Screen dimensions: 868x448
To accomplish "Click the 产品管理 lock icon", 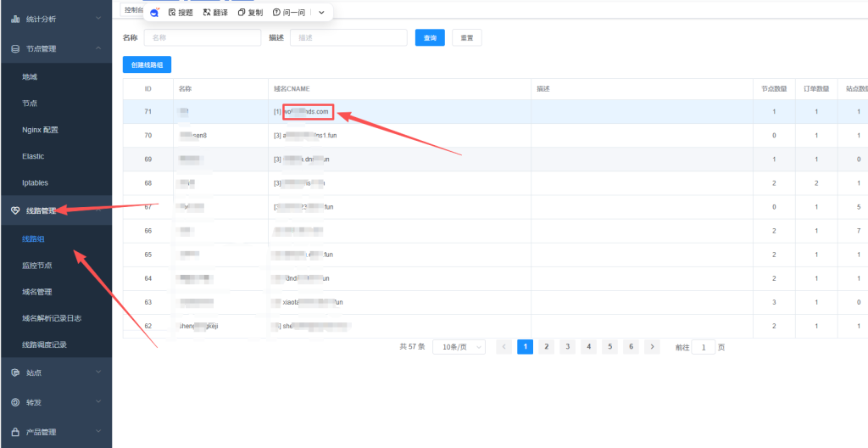I will [15, 432].
